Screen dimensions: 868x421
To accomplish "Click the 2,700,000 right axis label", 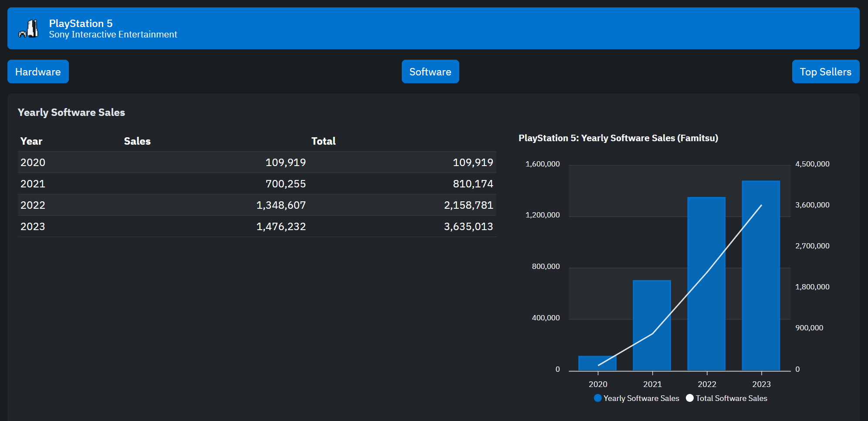I will [x=812, y=246].
